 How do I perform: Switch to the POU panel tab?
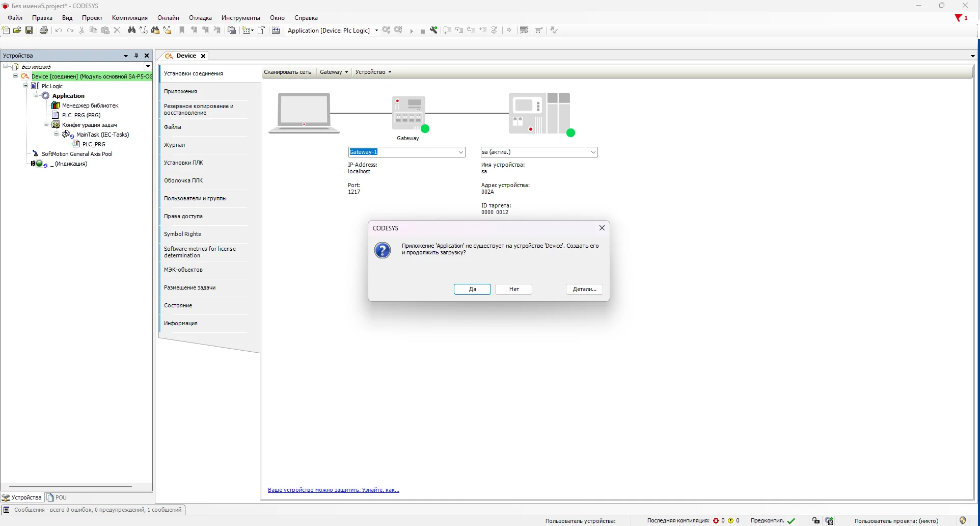point(57,498)
